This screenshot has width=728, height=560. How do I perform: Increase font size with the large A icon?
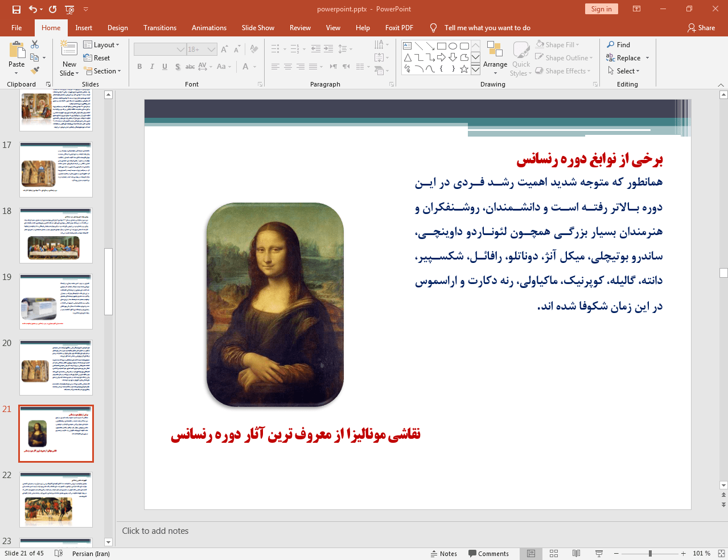pyautogui.click(x=224, y=50)
